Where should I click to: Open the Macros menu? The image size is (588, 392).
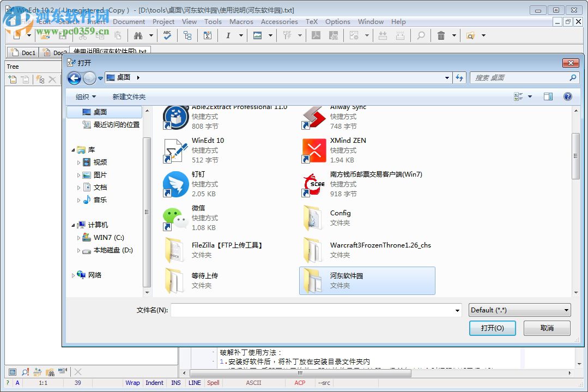[x=241, y=22]
